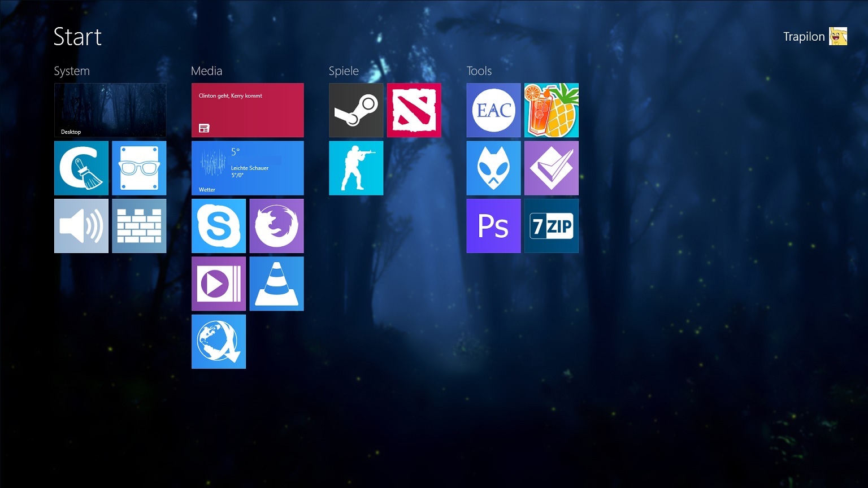Click the user avatar picture

point(838,36)
